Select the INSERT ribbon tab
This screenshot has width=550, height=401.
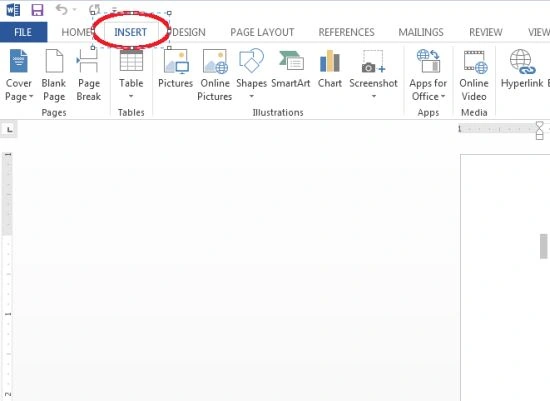tap(130, 32)
